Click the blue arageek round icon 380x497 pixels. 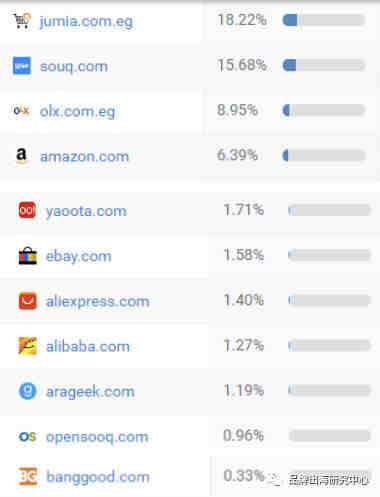point(27,391)
